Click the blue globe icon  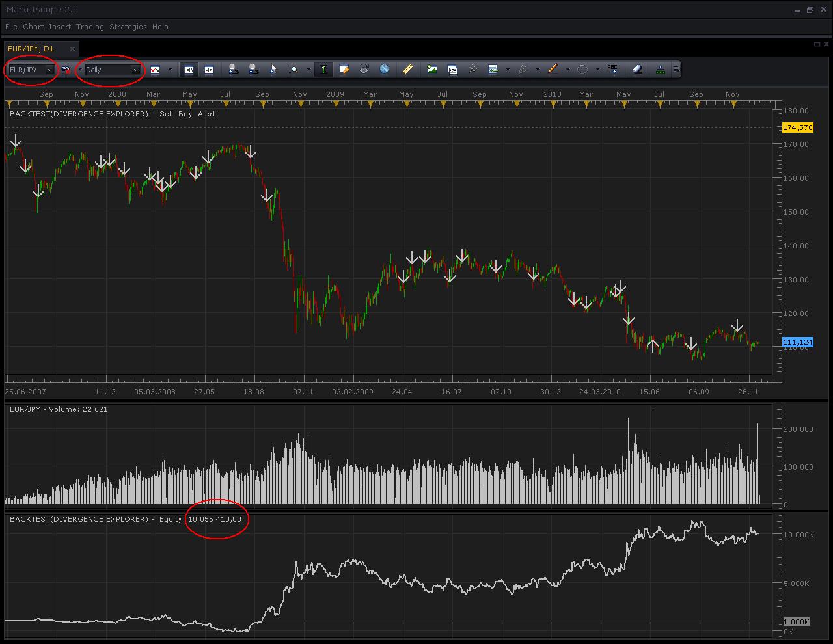tap(384, 70)
